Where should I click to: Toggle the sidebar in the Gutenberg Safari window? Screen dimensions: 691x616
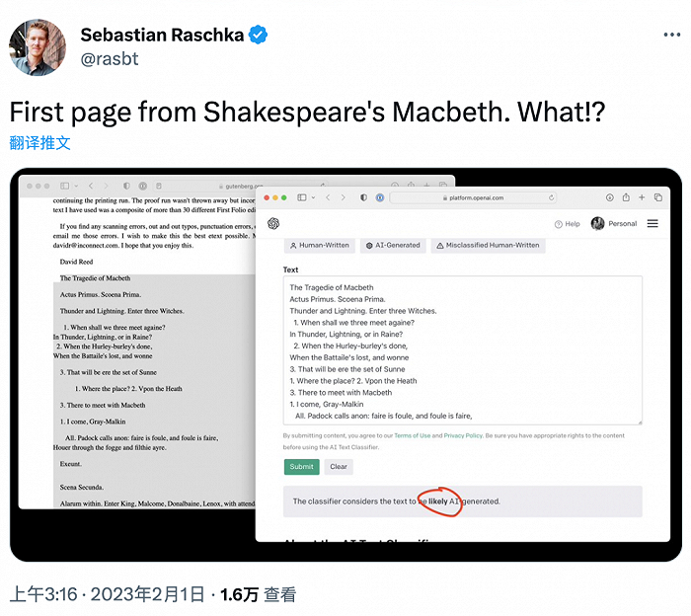click(x=65, y=186)
